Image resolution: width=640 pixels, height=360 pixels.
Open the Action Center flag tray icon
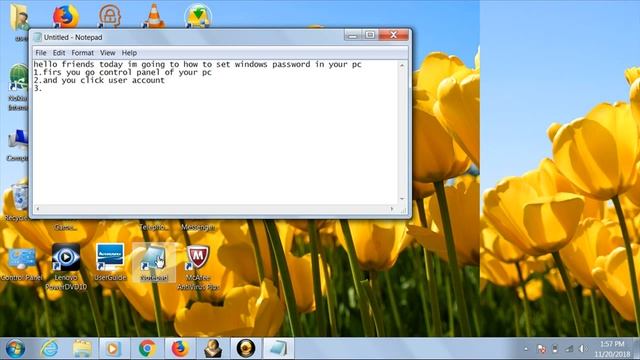click(x=541, y=349)
